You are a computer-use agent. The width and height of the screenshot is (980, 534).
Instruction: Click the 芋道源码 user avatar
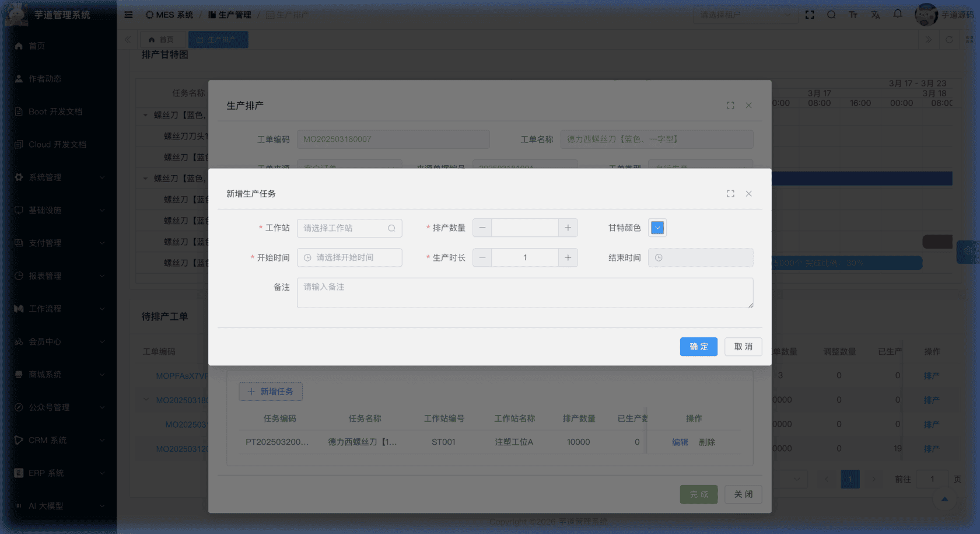click(926, 15)
